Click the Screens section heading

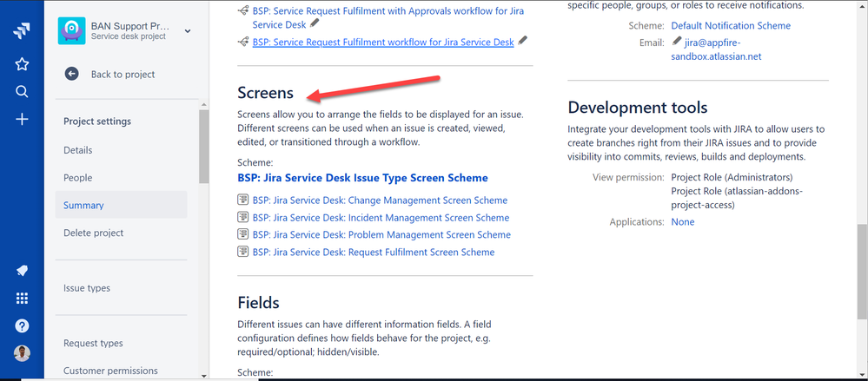click(266, 93)
